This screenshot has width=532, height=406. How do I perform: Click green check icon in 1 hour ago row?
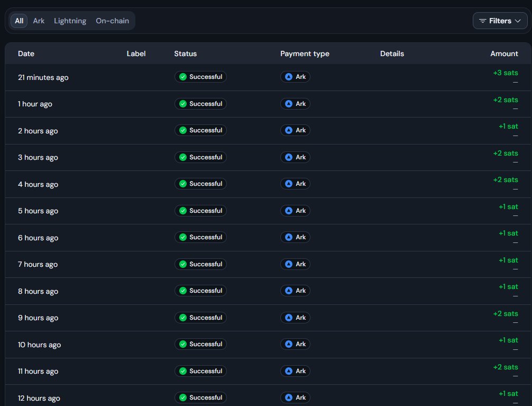click(x=183, y=104)
